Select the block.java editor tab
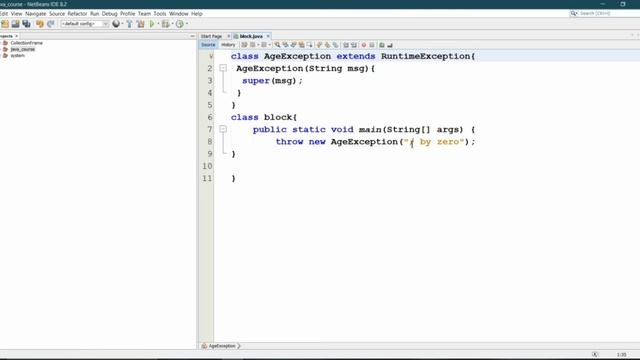640x360 pixels. coord(251,36)
